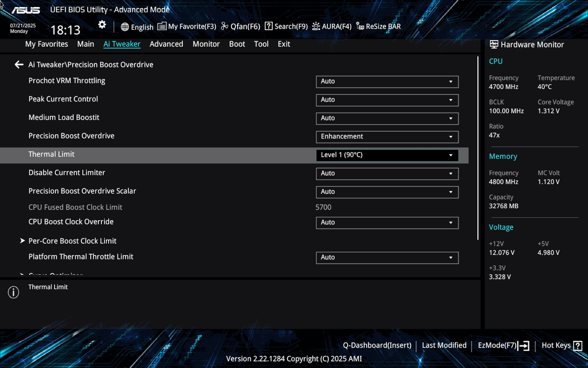Viewport: 588px width, 368px height.
Task: Open Precision Boost Overdrive Enhancement dropdown
Action: point(387,137)
